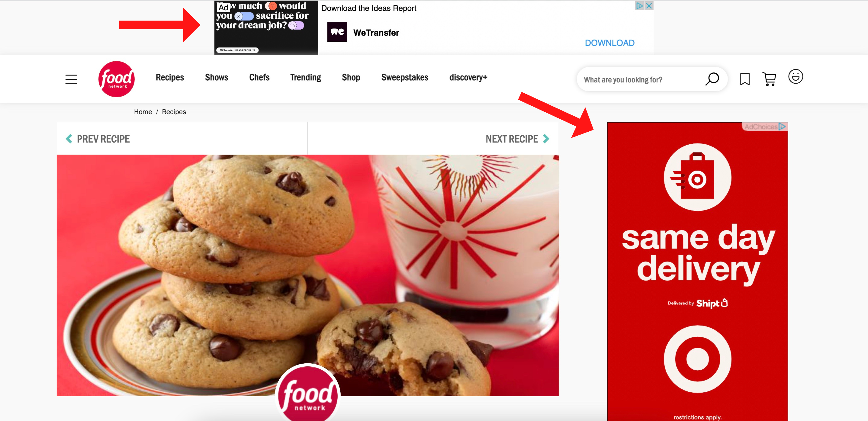The image size is (868, 421).
Task: Click the PREV RECIPE navigation link
Action: (104, 139)
